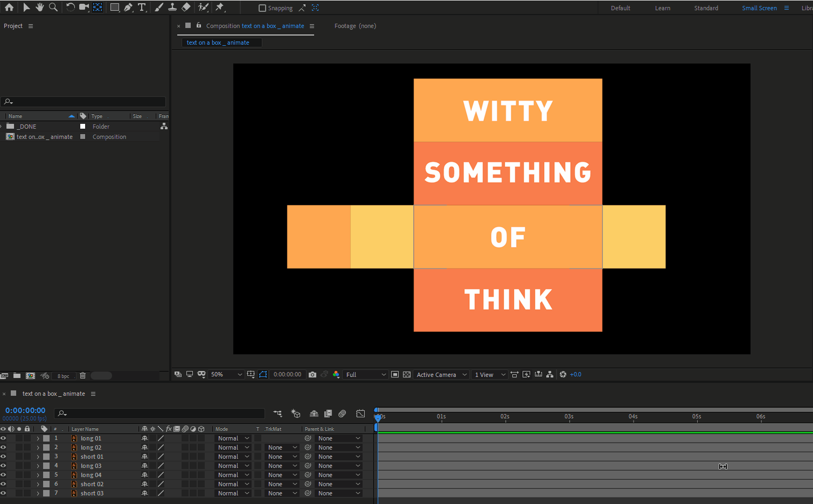813x504 pixels.
Task: Click the Draft 3D icon in timeline
Action: click(x=296, y=414)
